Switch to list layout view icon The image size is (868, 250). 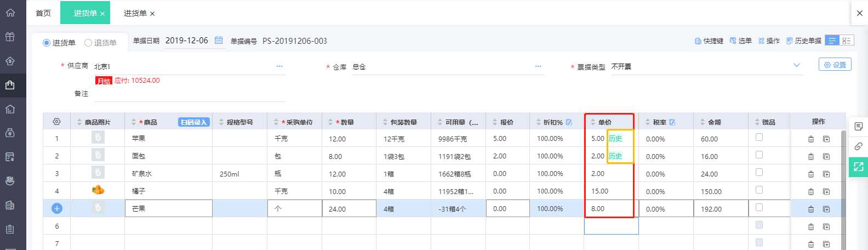tap(832, 41)
